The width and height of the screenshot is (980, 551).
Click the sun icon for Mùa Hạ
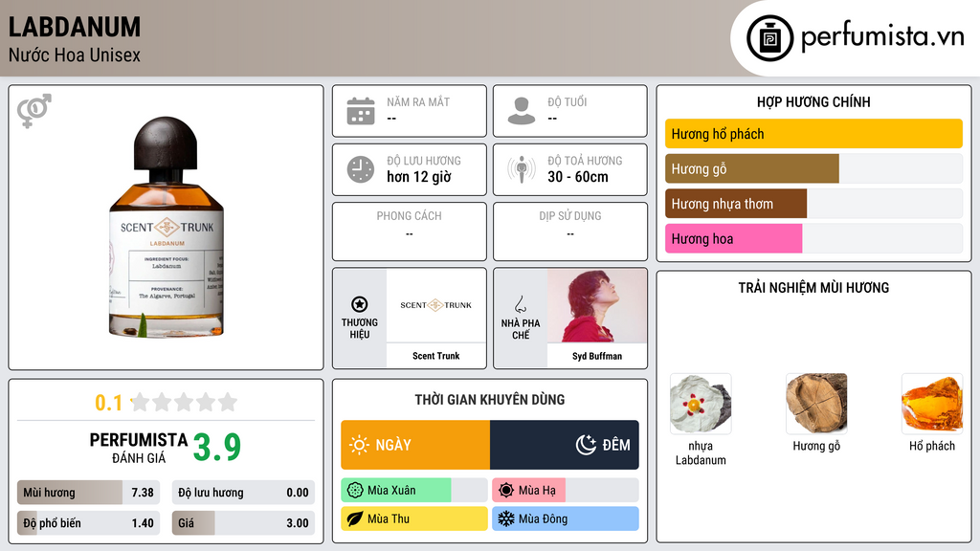(506, 491)
